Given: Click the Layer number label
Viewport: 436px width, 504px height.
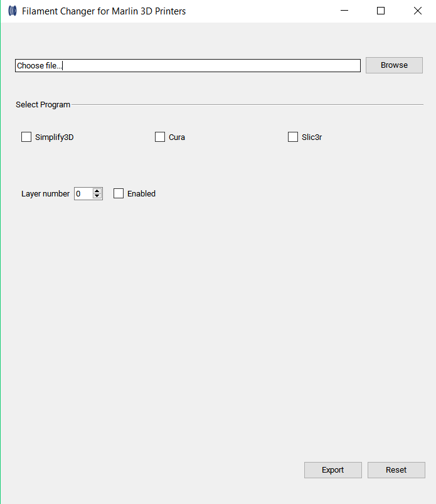Looking at the screenshot, I should pyautogui.click(x=45, y=194).
